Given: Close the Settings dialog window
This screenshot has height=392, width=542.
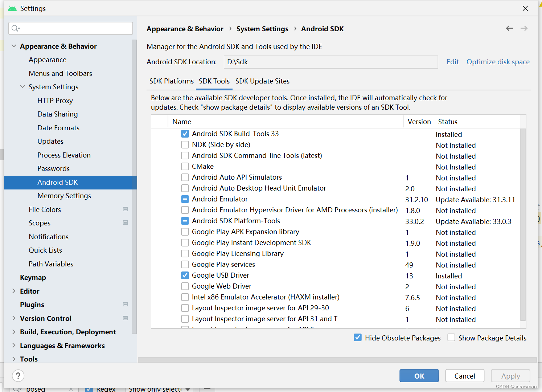Looking at the screenshot, I should click(525, 8).
